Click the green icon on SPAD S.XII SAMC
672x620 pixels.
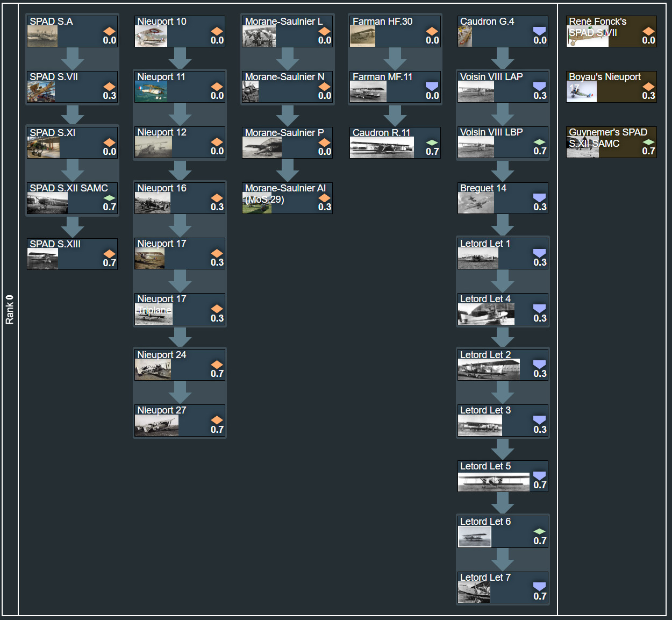pyautogui.click(x=109, y=198)
